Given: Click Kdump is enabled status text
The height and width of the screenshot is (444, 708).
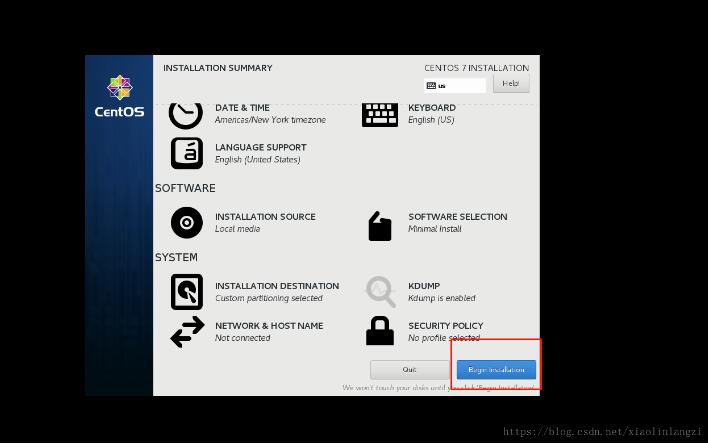Looking at the screenshot, I should point(442,298).
